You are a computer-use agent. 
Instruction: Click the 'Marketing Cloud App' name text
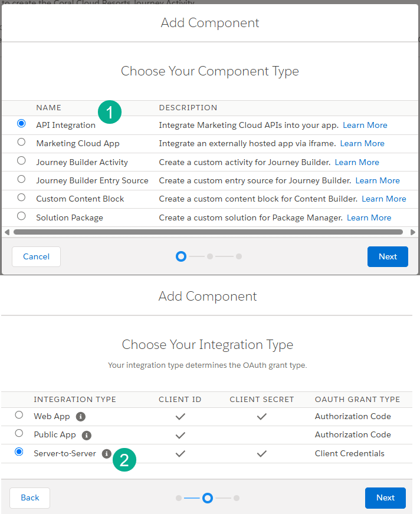78,144
